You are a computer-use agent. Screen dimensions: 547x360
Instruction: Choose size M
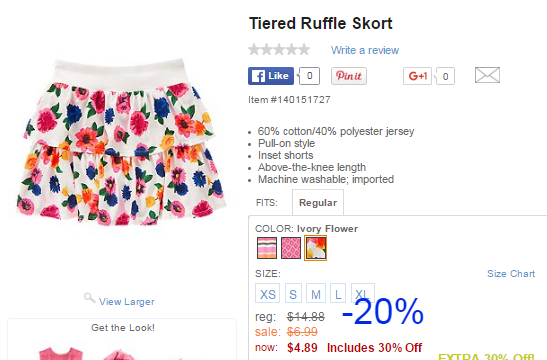coord(316,293)
